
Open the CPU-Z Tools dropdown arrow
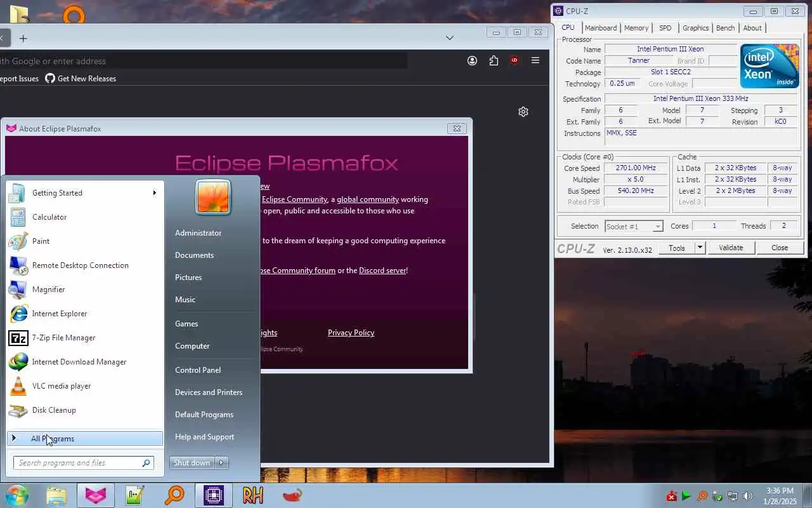(700, 248)
